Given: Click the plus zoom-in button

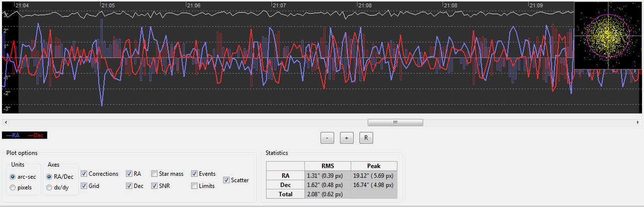Looking at the screenshot, I should (347, 138).
